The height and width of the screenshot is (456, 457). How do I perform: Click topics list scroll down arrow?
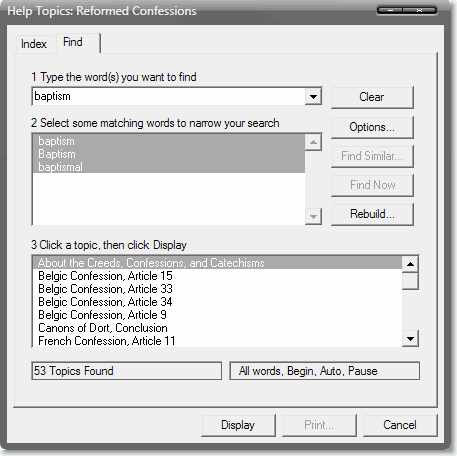coord(410,339)
